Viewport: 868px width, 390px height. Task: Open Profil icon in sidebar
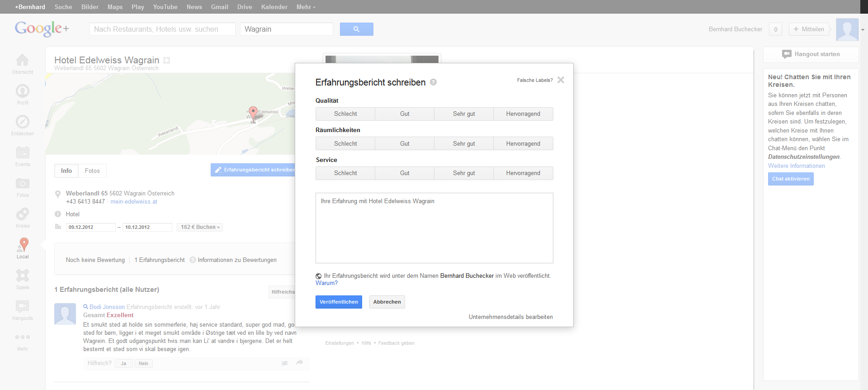(x=23, y=91)
